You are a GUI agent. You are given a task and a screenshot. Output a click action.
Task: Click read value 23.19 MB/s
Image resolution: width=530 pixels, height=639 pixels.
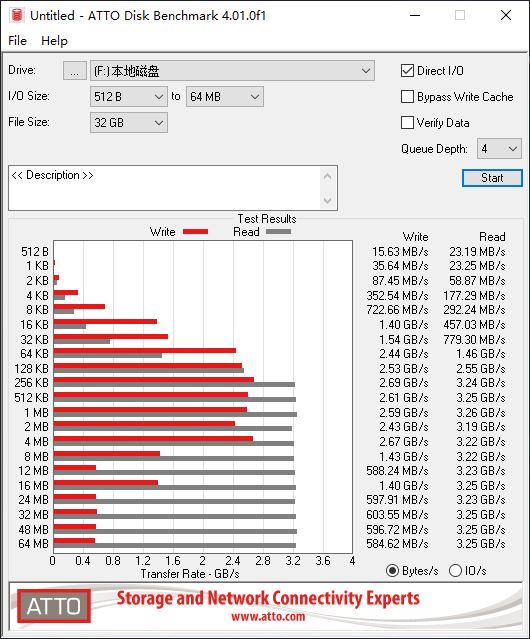[x=477, y=251]
